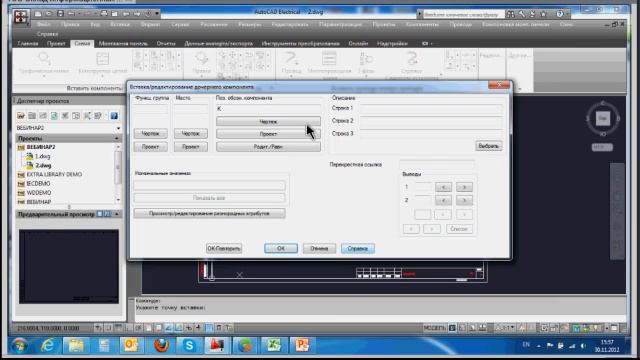Click the Править edit ribbon icon
This screenshot has width=640, height=360.
pyautogui.click(x=202, y=59)
